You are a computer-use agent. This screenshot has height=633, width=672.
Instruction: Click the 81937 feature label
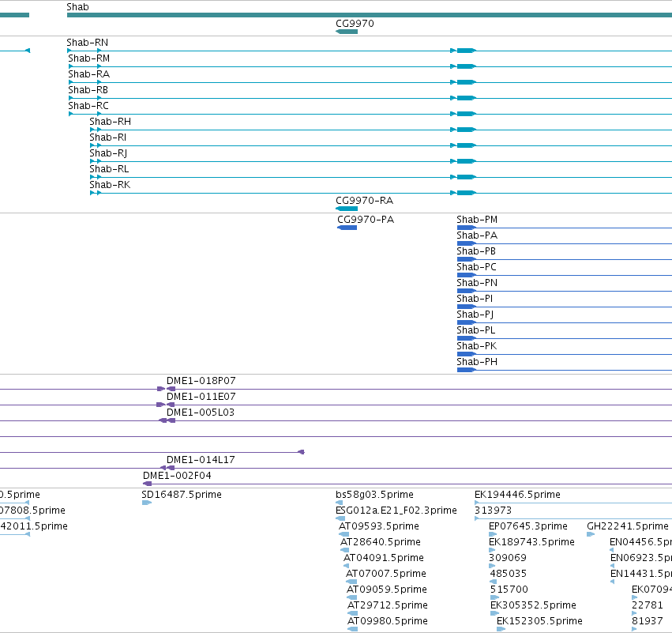click(648, 621)
